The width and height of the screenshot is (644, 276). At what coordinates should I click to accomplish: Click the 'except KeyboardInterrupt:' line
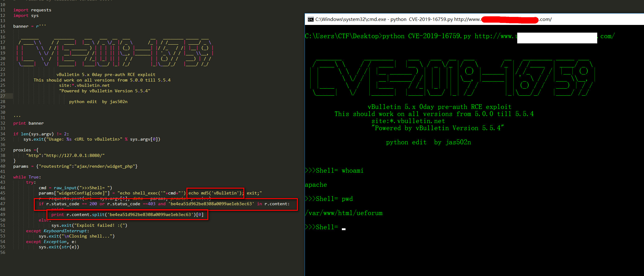point(58,231)
